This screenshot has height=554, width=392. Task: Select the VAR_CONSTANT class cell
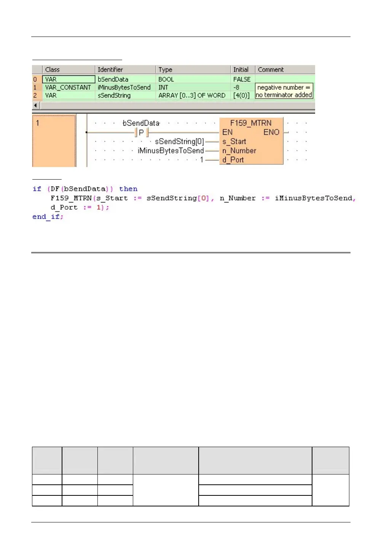(69, 87)
